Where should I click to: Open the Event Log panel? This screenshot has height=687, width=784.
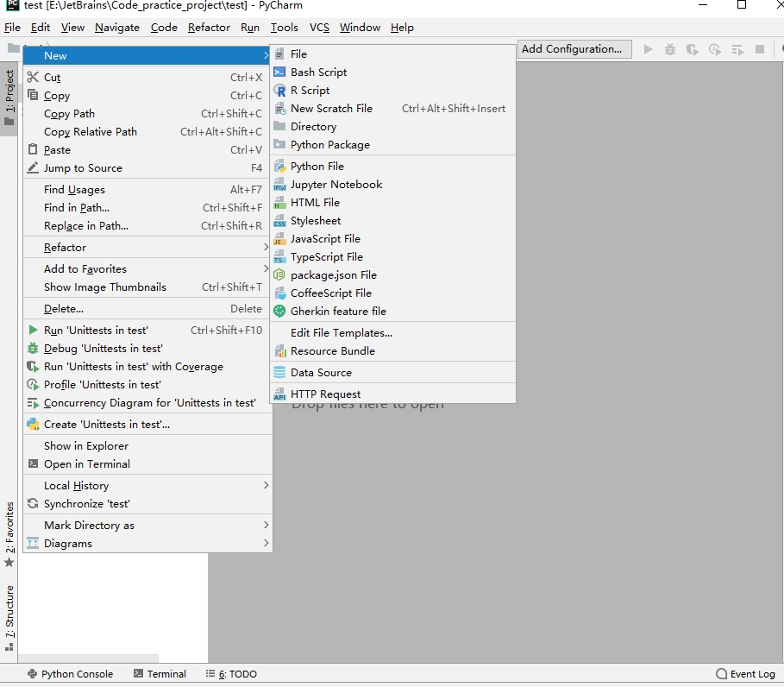(746, 674)
